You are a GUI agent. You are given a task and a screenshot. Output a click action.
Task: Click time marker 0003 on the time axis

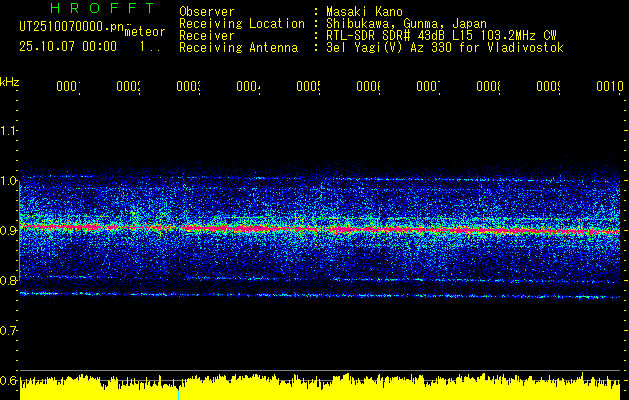(188, 86)
